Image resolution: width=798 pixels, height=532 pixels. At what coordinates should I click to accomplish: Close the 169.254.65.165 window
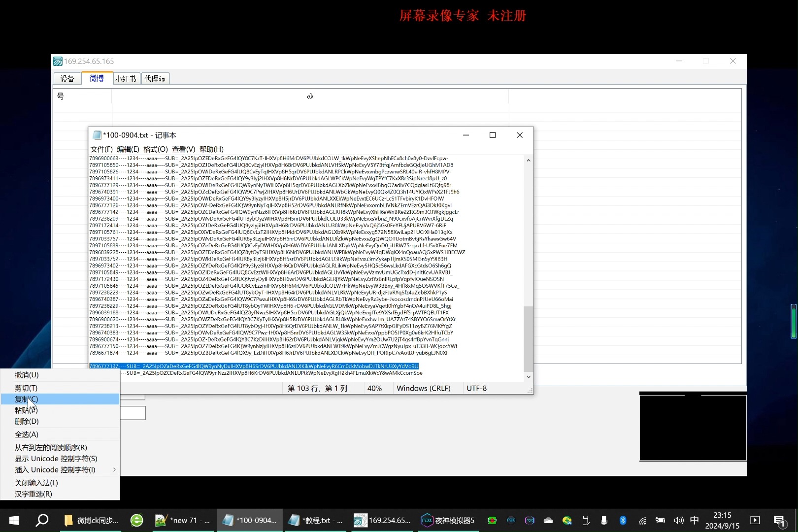pyautogui.click(x=733, y=61)
